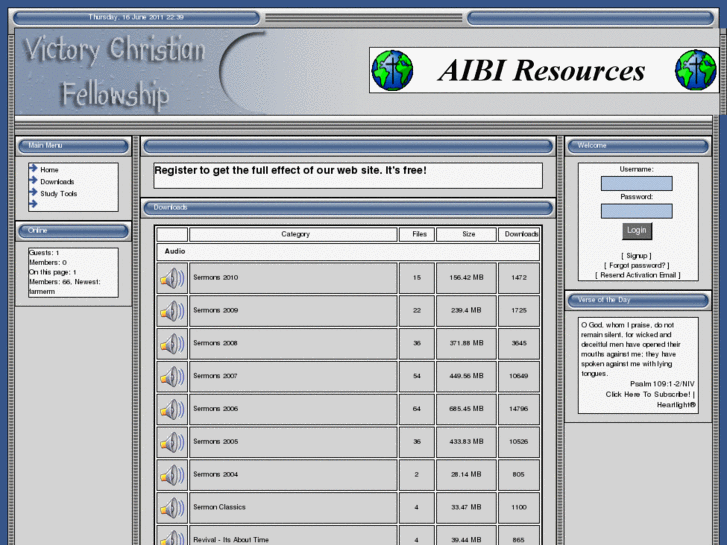Open the Forgot password link
Viewport: 727px width, 545px height.
pos(637,265)
